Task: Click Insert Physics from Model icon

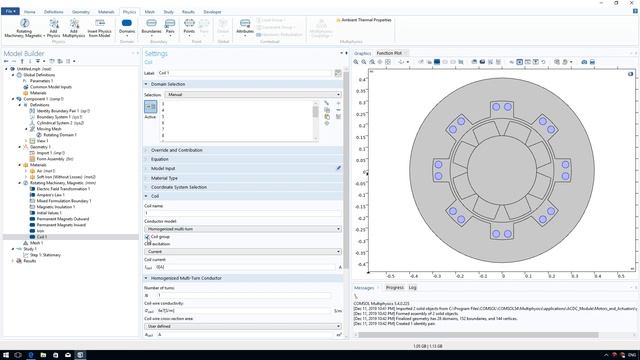Action: pos(100,28)
